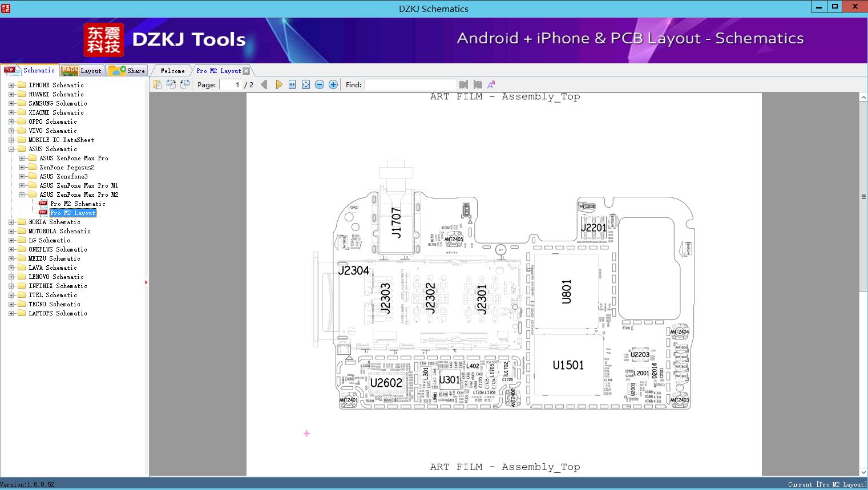Click the fit-to-page icon
The width and height of the screenshot is (868, 490).
tap(306, 84)
